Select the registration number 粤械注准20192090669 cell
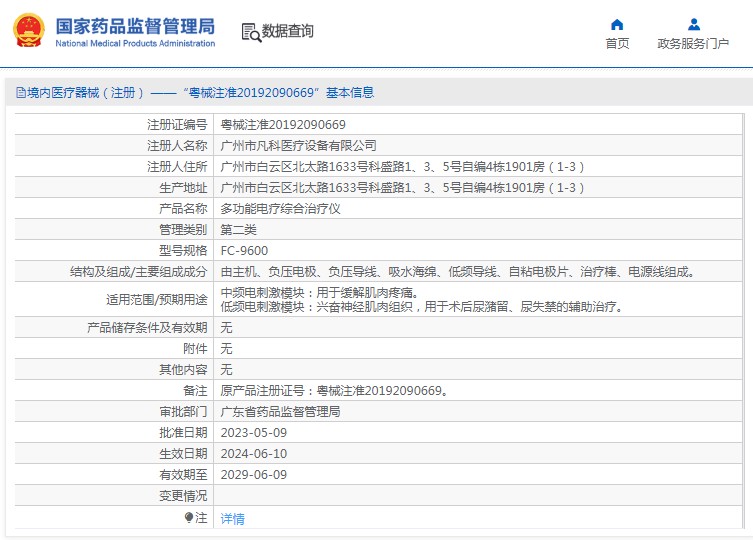Screen dimensions: 753x540 click(283, 125)
